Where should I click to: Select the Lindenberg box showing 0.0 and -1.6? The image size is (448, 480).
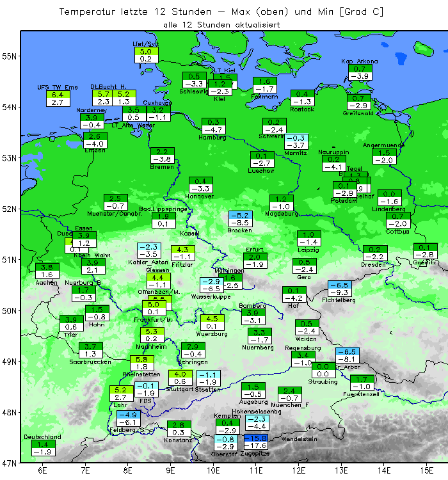click(x=390, y=198)
